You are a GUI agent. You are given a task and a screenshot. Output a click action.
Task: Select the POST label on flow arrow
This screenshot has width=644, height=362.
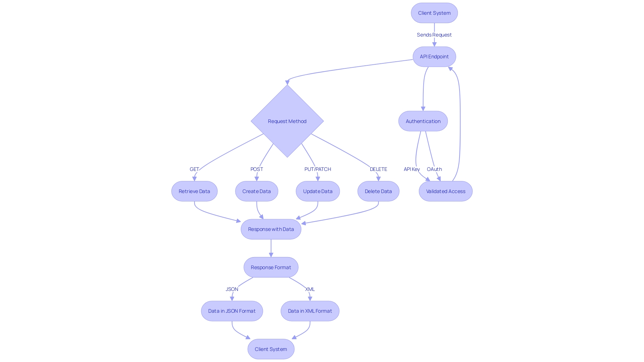pos(257,169)
